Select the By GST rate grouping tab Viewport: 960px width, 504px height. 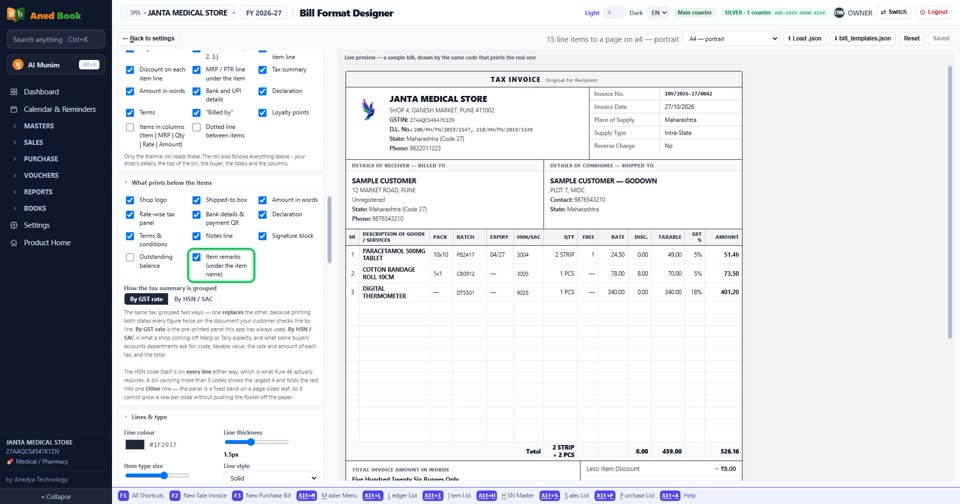(146, 299)
